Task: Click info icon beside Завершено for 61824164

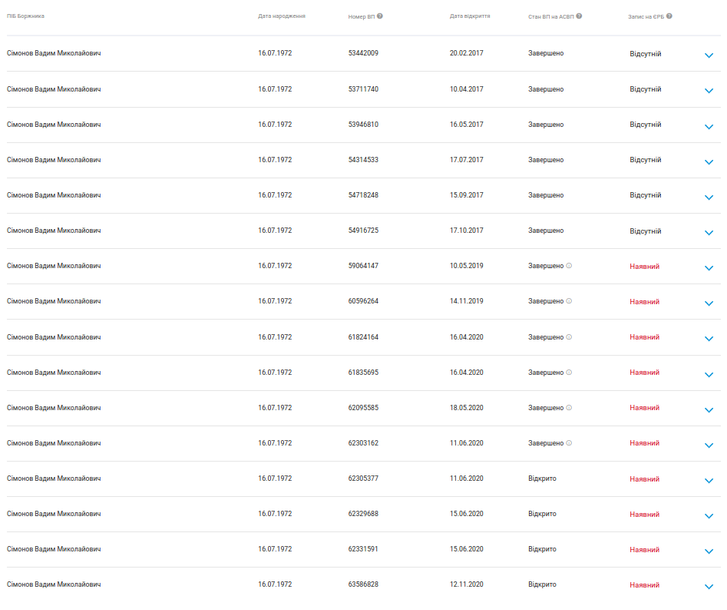Action: pyautogui.click(x=569, y=337)
